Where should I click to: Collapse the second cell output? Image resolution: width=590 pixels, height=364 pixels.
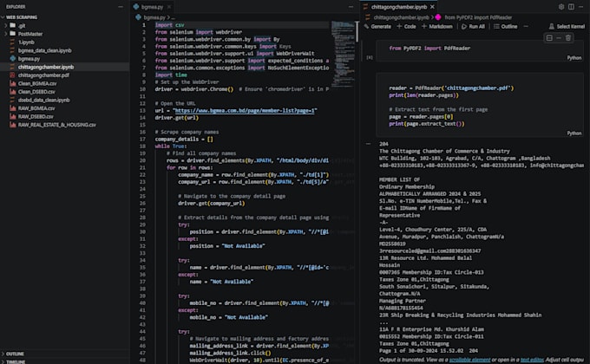click(369, 144)
